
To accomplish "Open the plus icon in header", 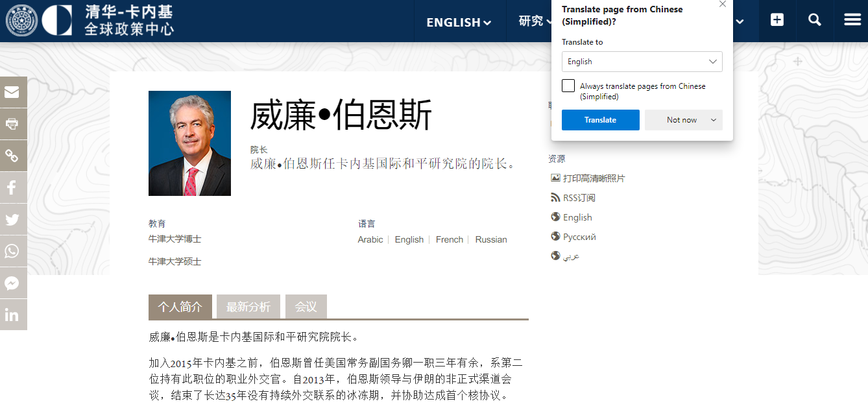I will pyautogui.click(x=777, y=19).
